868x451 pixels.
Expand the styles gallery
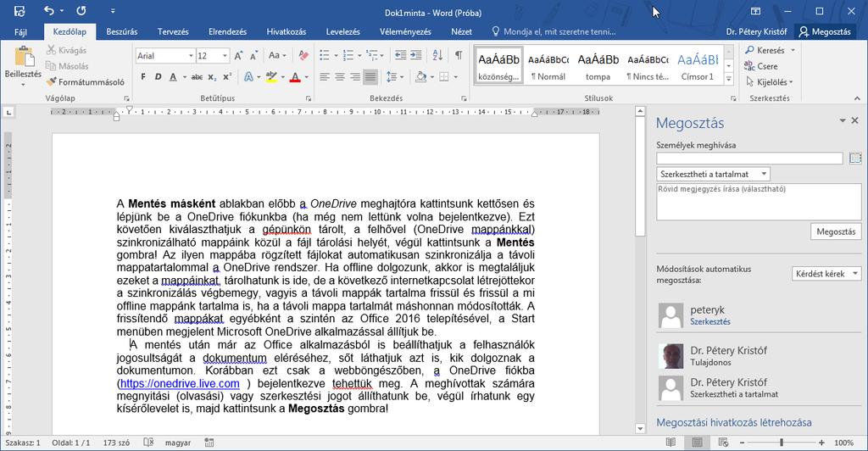tap(729, 79)
